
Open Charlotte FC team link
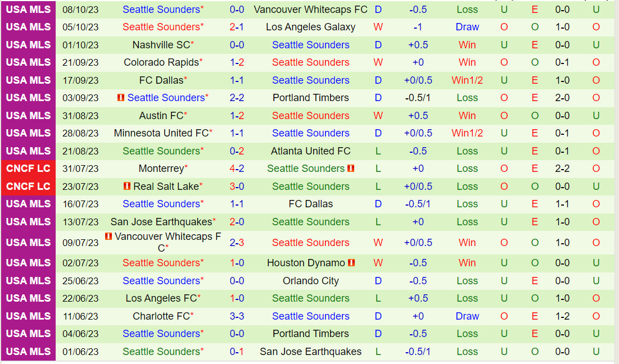pyautogui.click(x=161, y=316)
